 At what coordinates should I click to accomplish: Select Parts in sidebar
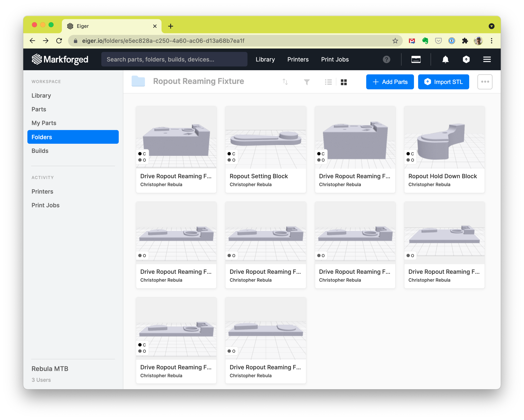39,109
